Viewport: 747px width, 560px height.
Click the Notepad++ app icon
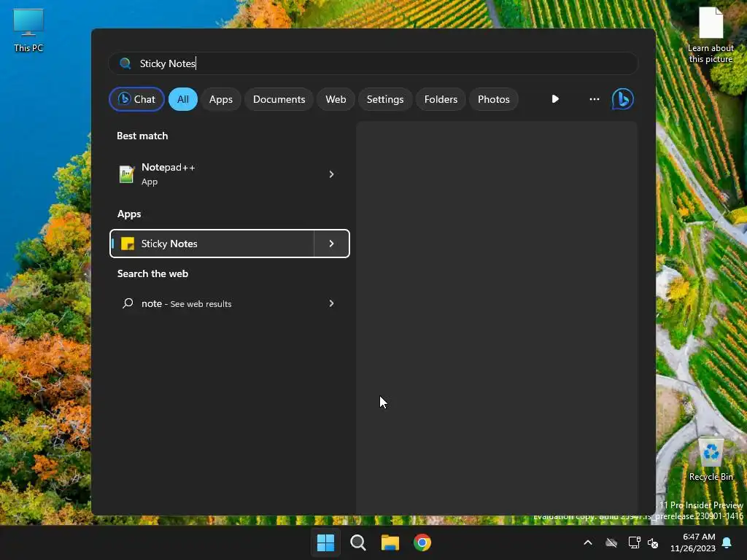click(126, 174)
